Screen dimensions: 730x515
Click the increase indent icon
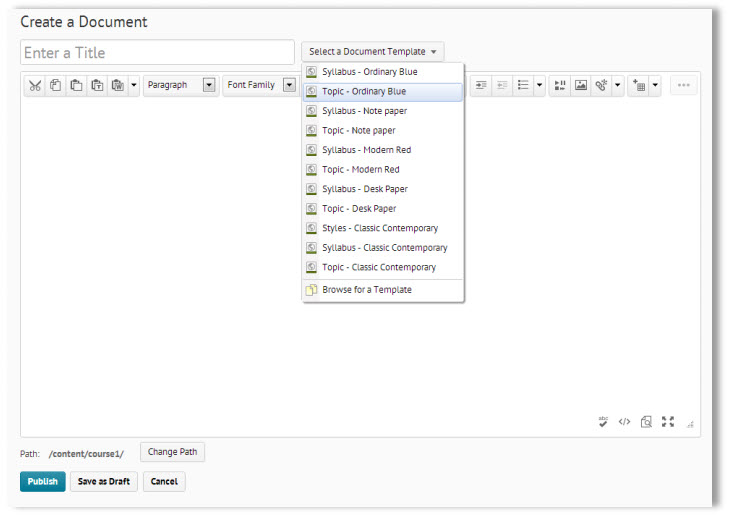pyautogui.click(x=481, y=86)
